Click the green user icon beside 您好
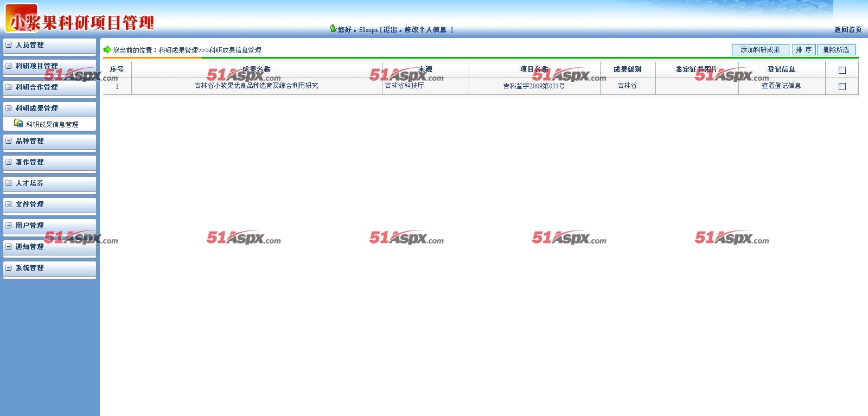The height and width of the screenshot is (416, 868). [333, 28]
